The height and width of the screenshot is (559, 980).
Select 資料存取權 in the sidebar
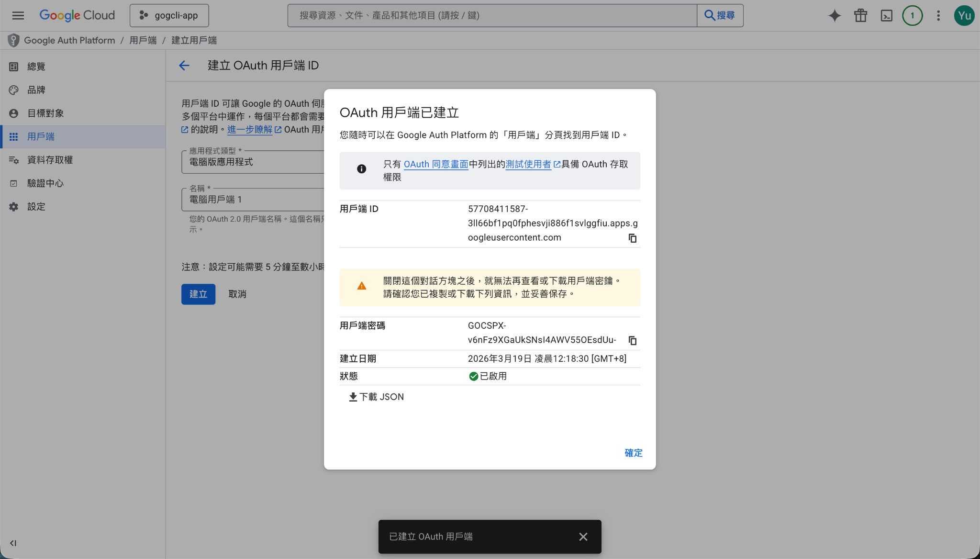pos(50,160)
